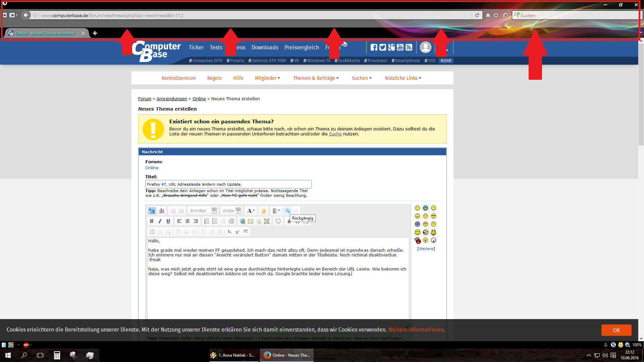Open the Preisvergleich section
Viewport: 644px width, 362px height.
click(302, 48)
